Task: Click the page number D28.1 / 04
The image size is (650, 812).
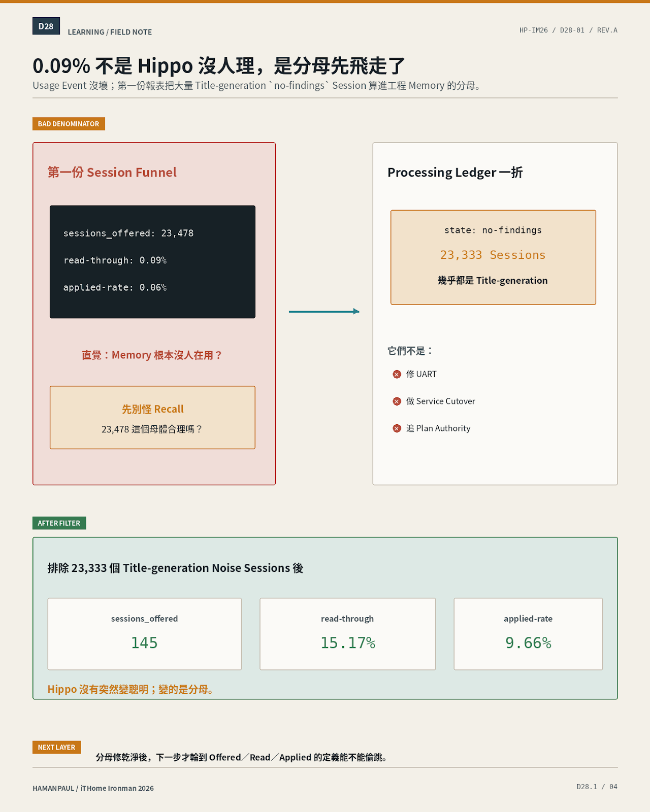Action: tap(597, 787)
